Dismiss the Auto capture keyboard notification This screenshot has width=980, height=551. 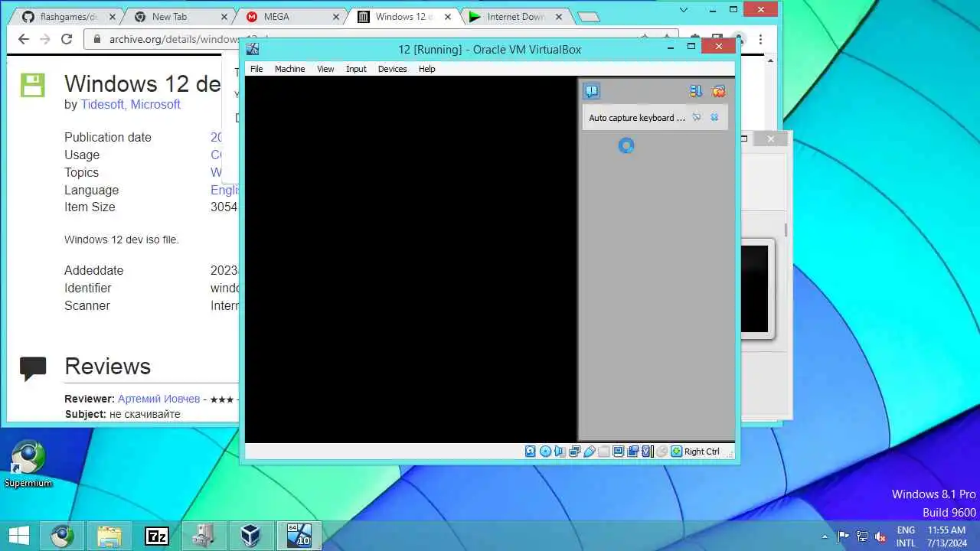(x=714, y=117)
